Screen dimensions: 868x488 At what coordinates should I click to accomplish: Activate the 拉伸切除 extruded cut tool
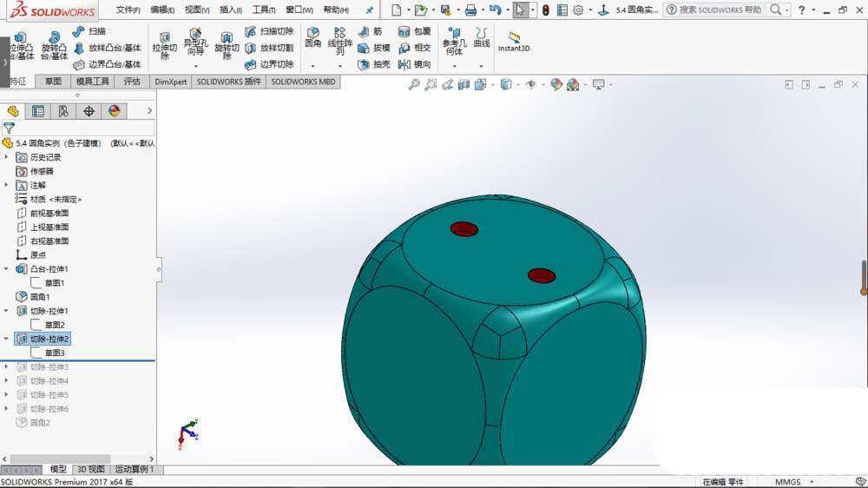point(164,46)
